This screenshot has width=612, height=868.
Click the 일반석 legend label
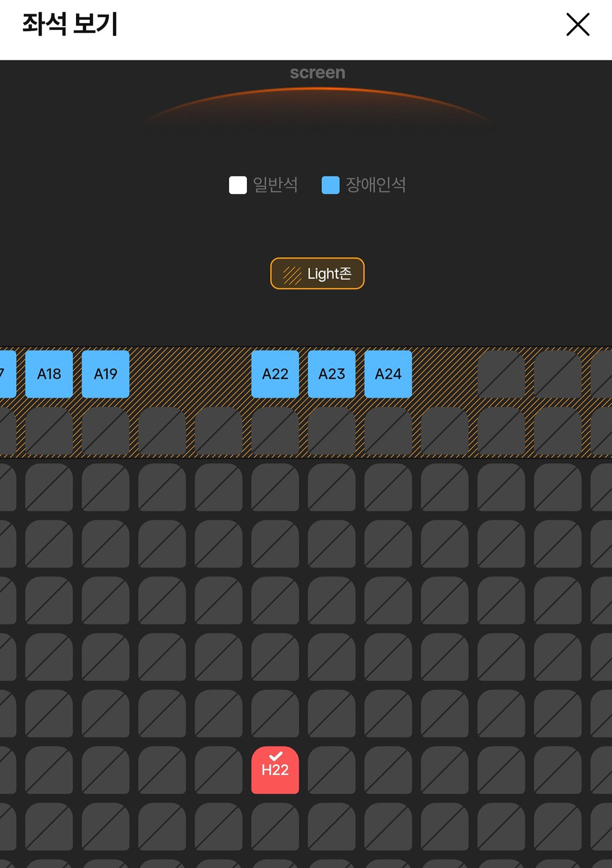[275, 185]
